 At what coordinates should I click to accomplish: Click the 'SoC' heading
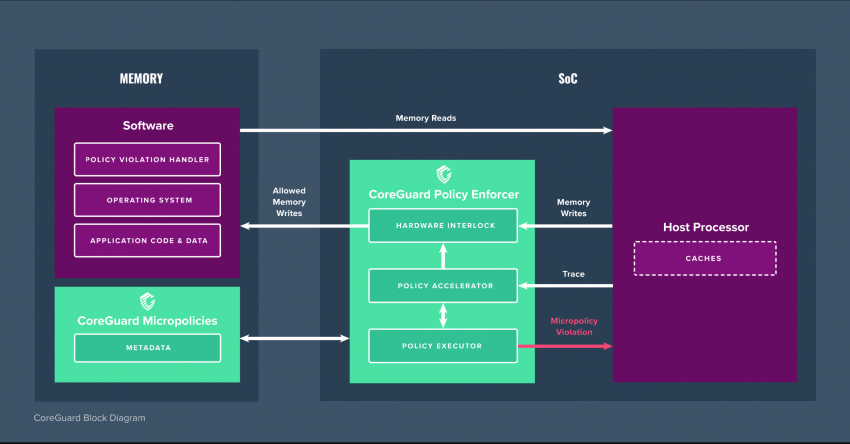pos(568,79)
